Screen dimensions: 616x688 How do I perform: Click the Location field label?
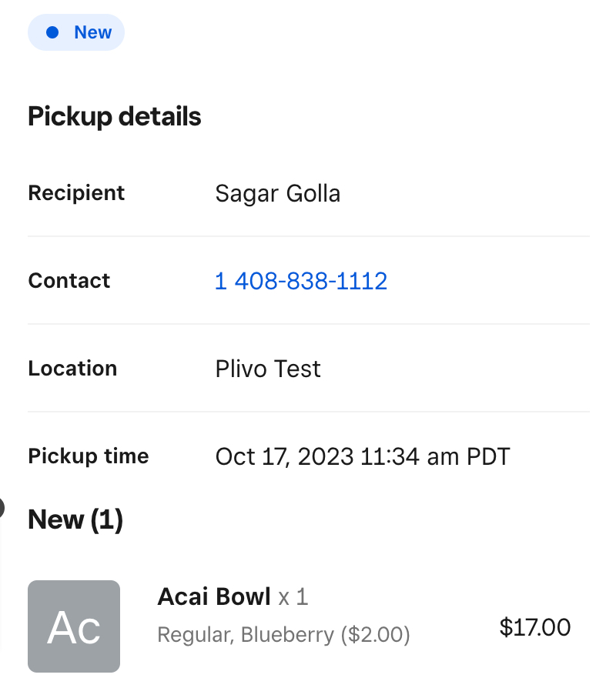[x=72, y=369]
